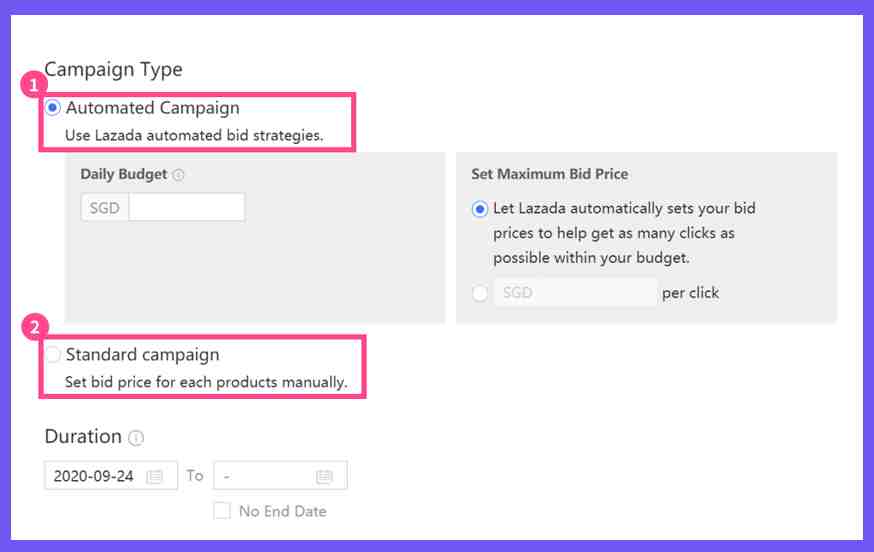Click the Daily Budget info icon
874x552 pixels.
[178, 175]
